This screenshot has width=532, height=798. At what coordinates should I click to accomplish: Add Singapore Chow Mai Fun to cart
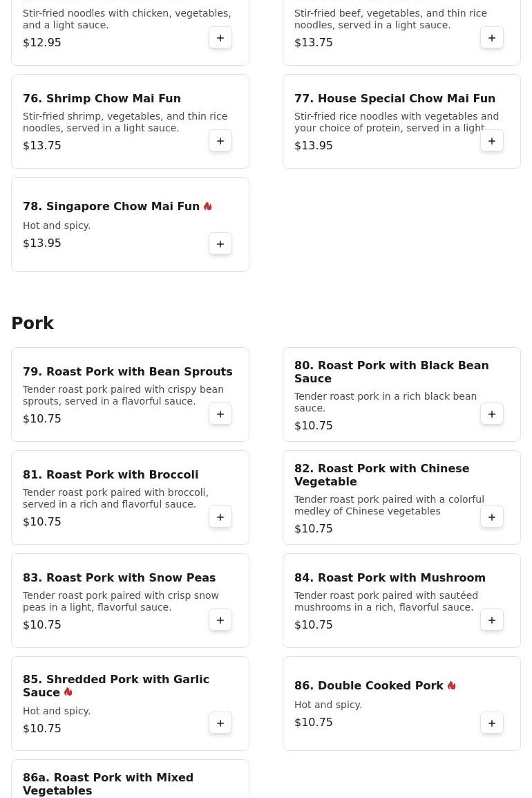click(220, 244)
